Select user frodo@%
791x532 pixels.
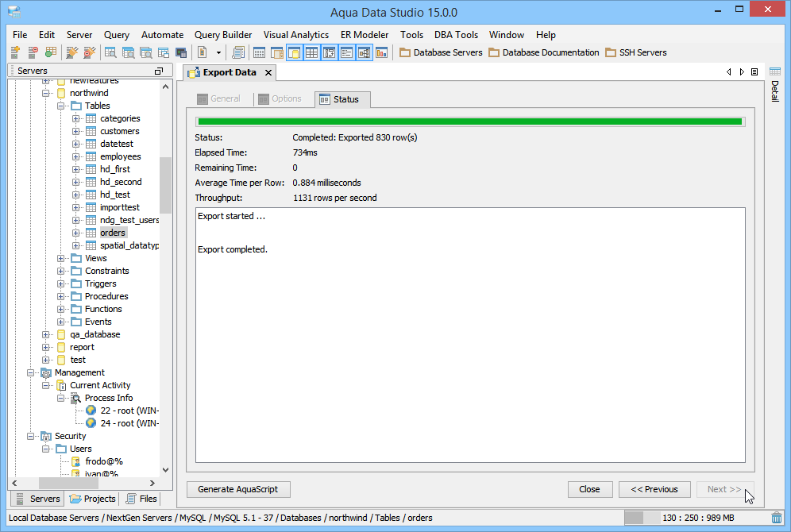(104, 461)
